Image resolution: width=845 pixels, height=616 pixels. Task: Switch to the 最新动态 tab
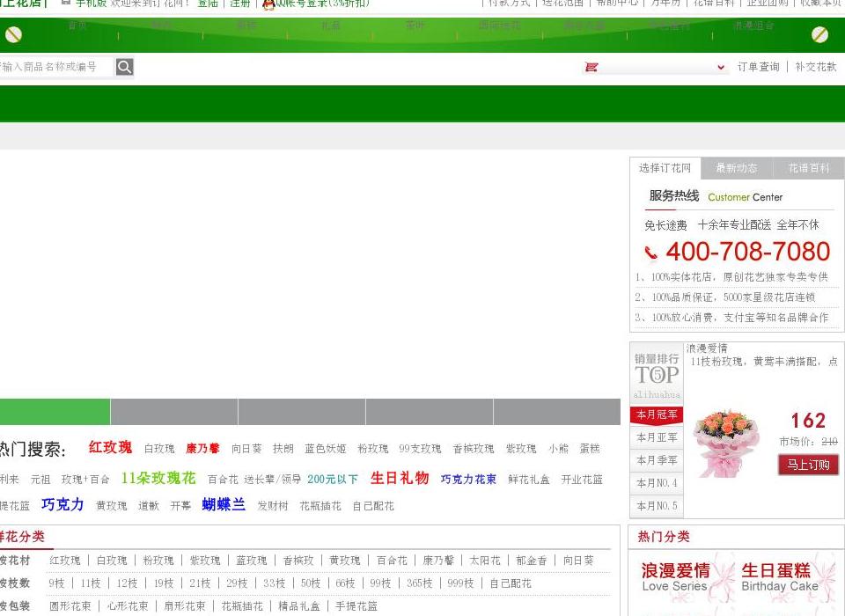(x=737, y=168)
